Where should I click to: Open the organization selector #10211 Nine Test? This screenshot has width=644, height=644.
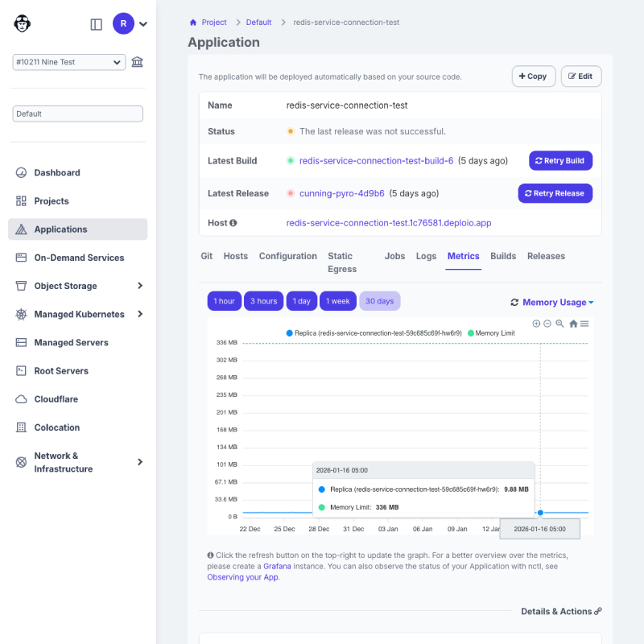69,62
